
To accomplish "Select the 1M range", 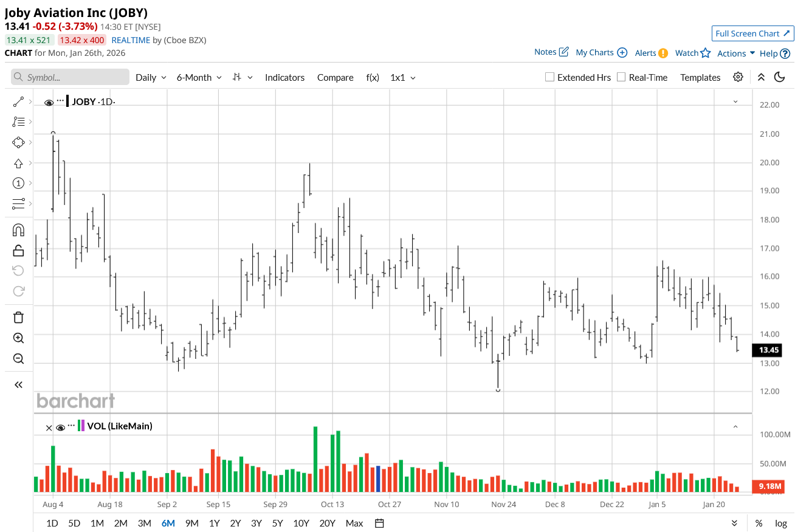I will [97, 523].
